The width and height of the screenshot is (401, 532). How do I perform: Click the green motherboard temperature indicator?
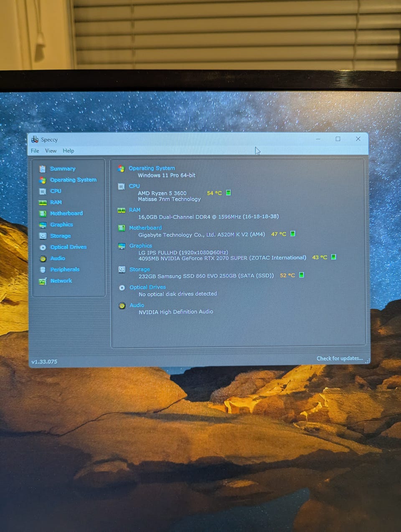[293, 234]
